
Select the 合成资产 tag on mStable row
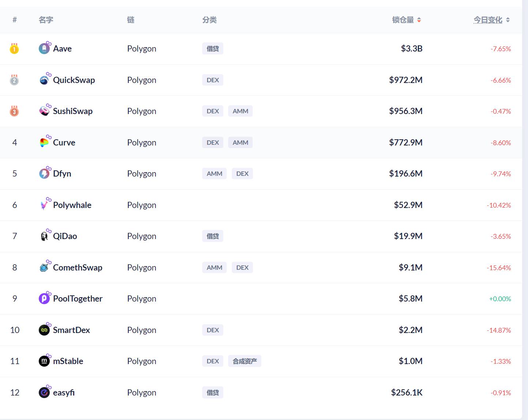[245, 361]
